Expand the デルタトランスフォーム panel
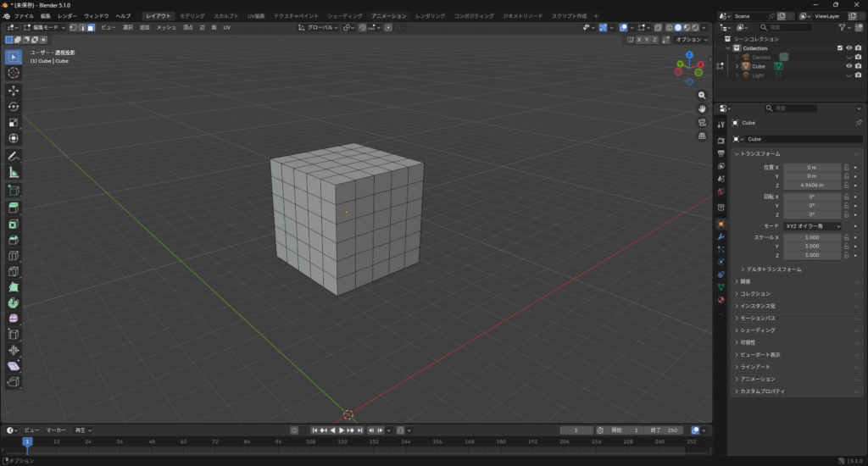This screenshot has width=868, height=466. click(x=773, y=269)
